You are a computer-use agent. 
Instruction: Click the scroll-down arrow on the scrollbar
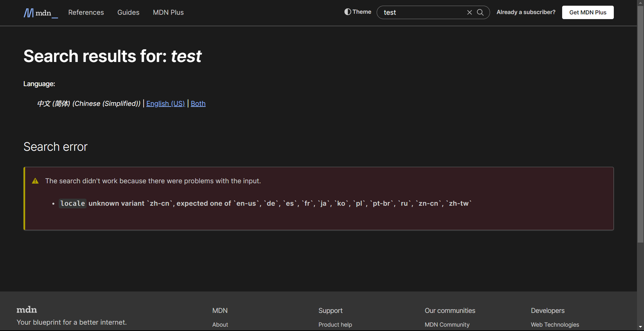coord(640,327)
